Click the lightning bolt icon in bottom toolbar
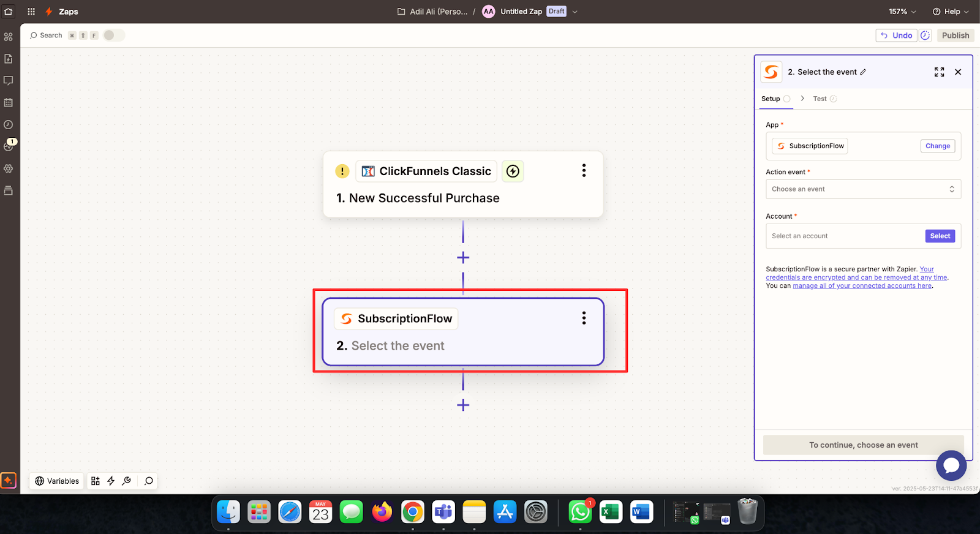 tap(111, 481)
